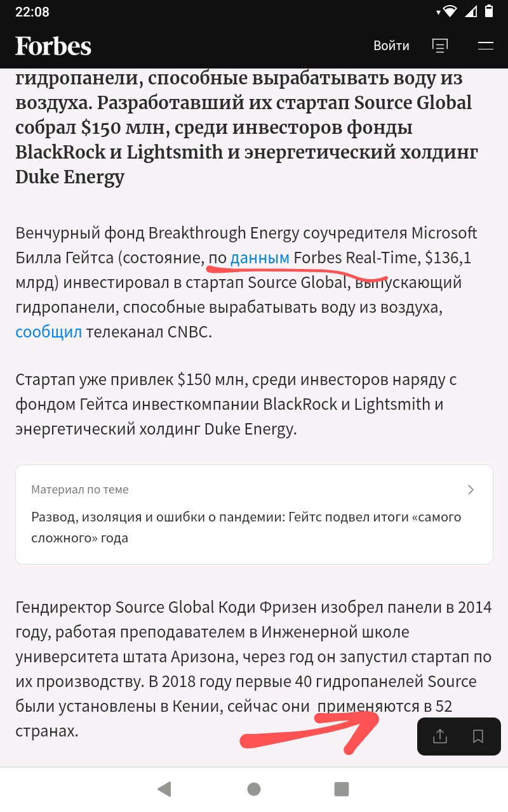Tap the battery status icon

click(x=489, y=11)
